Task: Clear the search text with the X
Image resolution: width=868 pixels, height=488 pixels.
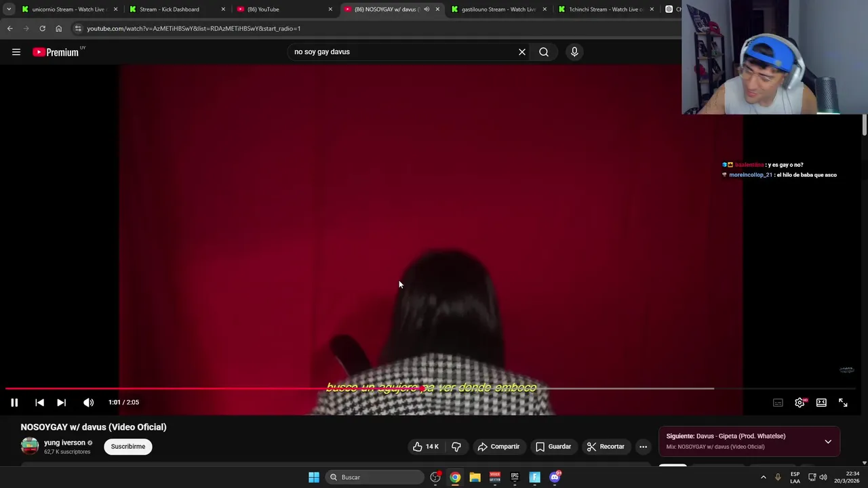Action: (x=522, y=52)
